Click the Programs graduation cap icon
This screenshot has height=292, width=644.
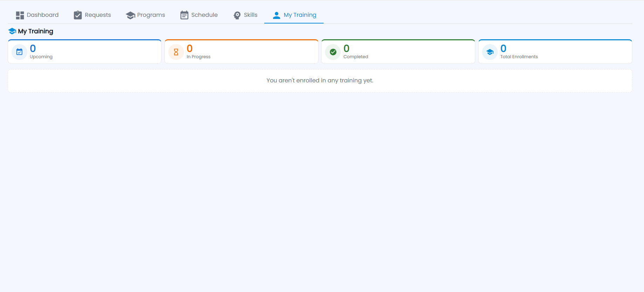coord(130,15)
